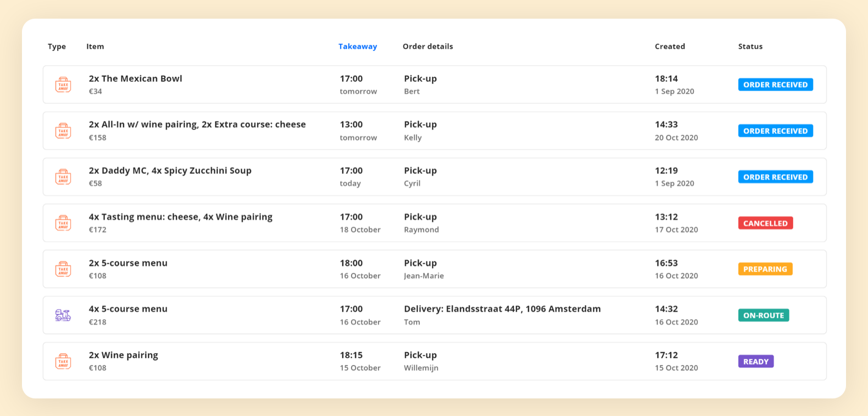The image size is (868, 416).
Task: Click the CANCELLED status badge
Action: click(765, 223)
